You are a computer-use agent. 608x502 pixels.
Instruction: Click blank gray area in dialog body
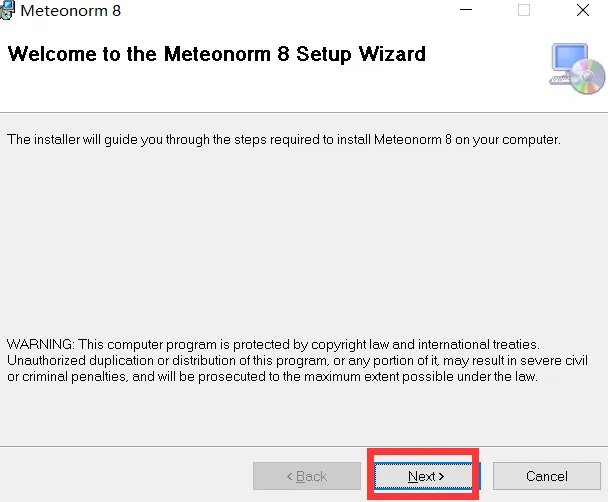pyautogui.click(x=300, y=240)
